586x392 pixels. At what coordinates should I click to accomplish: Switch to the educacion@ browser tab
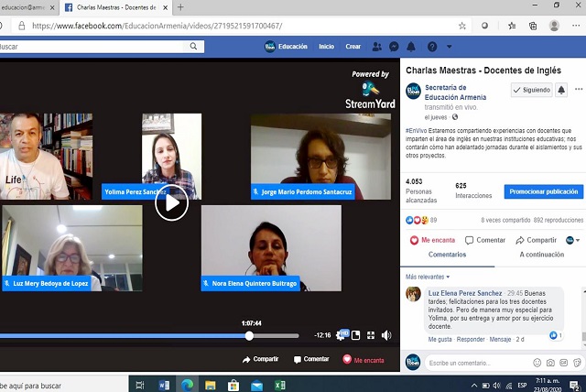pyautogui.click(x=23, y=7)
